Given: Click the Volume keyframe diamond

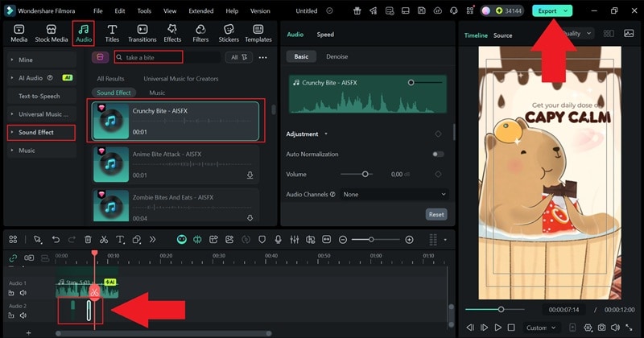Looking at the screenshot, I should (438, 174).
